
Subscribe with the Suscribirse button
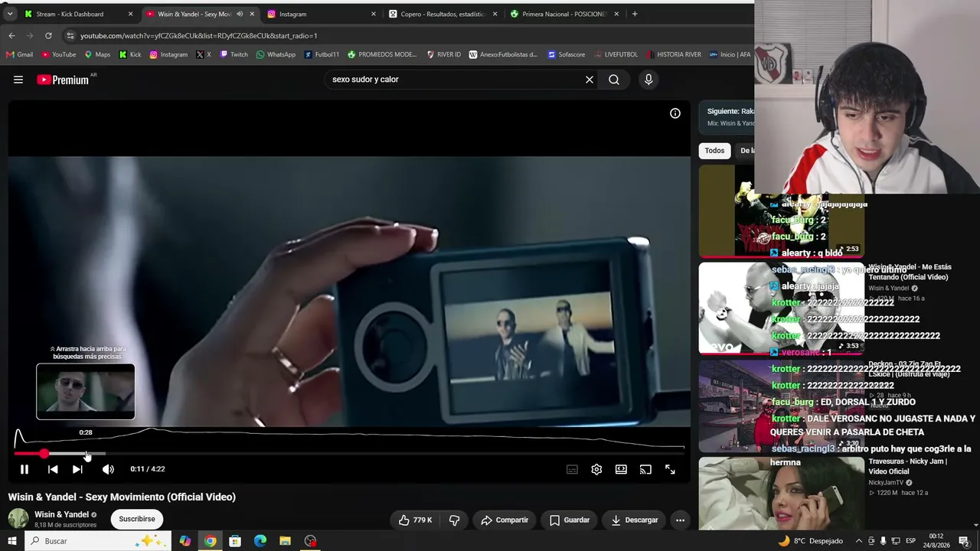point(137,519)
